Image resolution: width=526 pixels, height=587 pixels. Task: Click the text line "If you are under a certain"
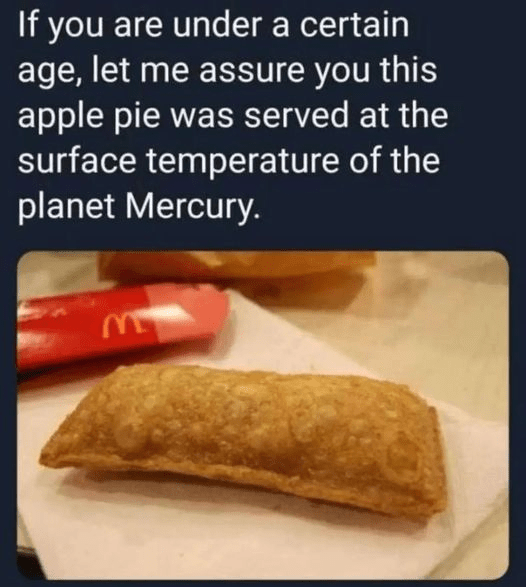[213, 28]
